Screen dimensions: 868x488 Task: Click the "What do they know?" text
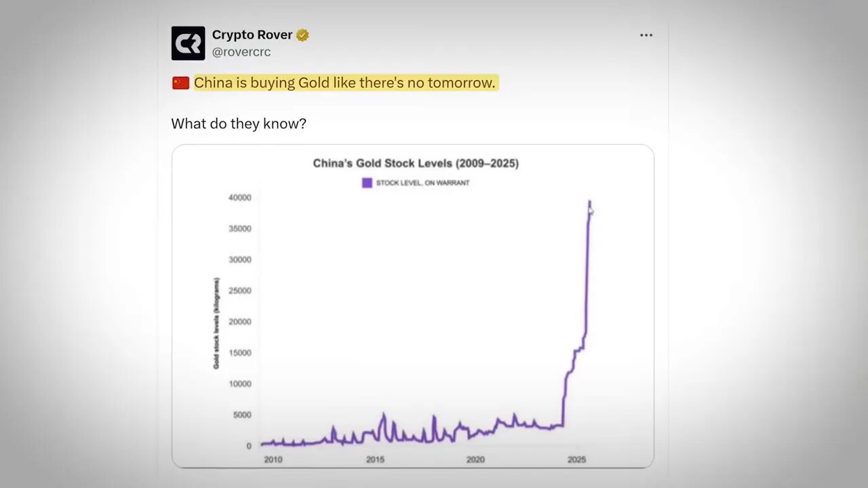click(239, 123)
